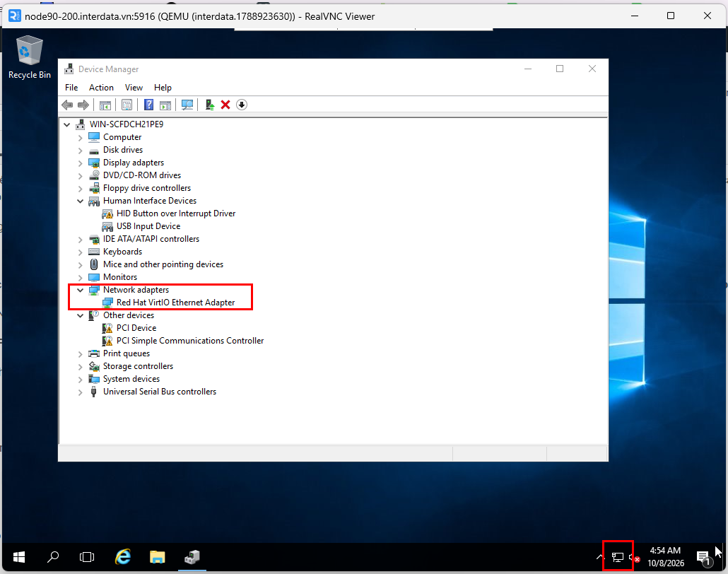Click the Forward arrow in Device Manager toolbar

[83, 105]
